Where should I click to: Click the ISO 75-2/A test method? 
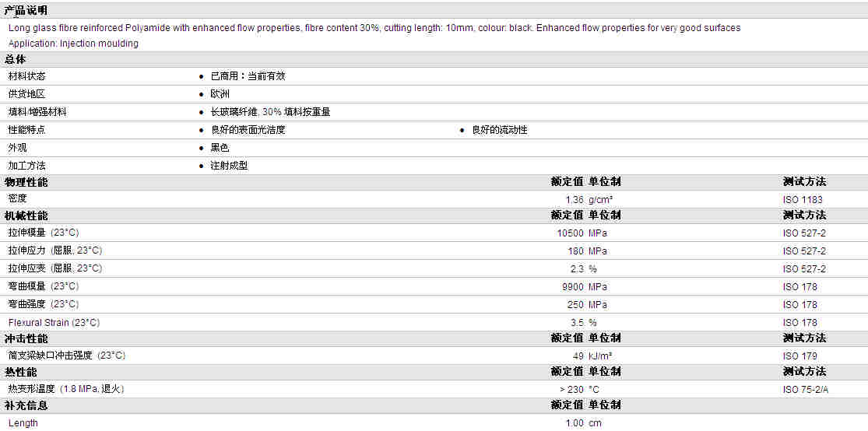[806, 390]
